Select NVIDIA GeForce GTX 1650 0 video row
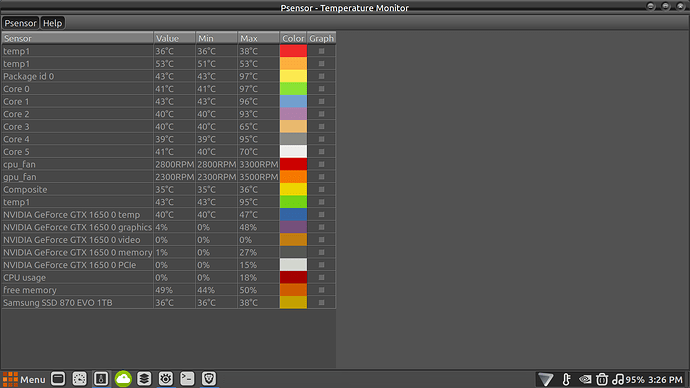 169,240
